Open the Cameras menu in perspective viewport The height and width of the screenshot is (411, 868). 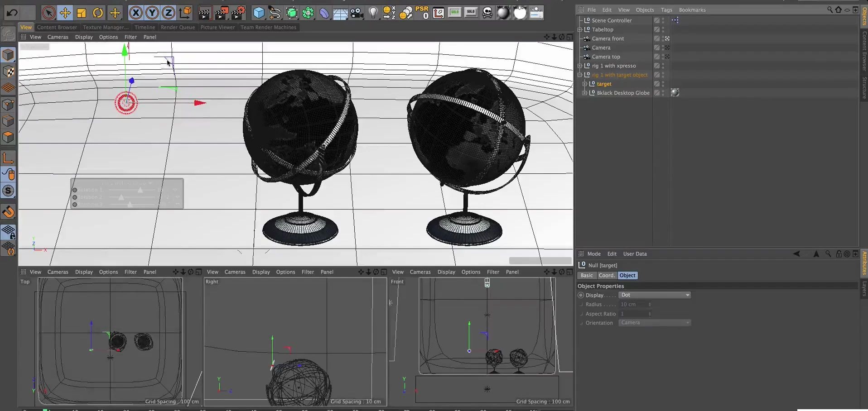coord(58,37)
